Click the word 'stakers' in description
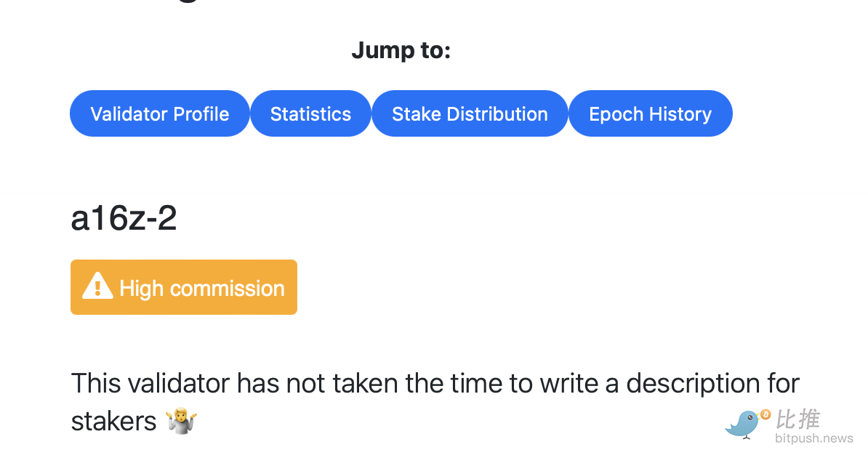Image resolution: width=868 pixels, height=458 pixels. pyautogui.click(x=113, y=421)
